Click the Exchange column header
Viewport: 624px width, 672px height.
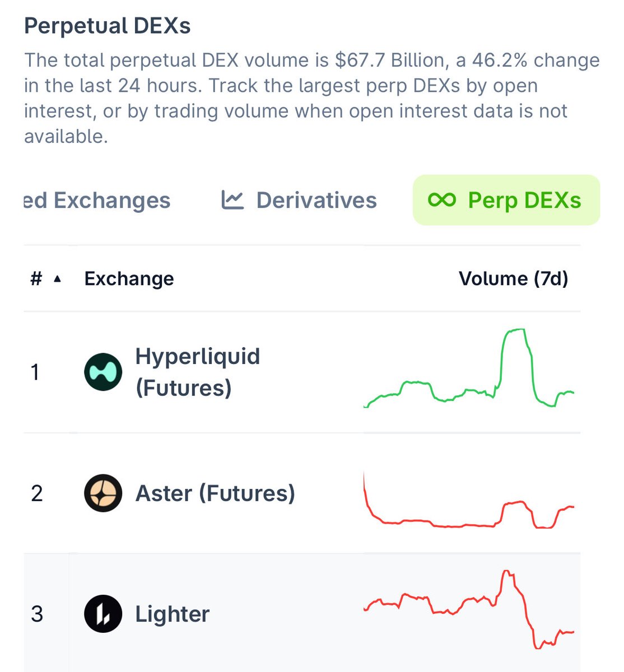[129, 278]
